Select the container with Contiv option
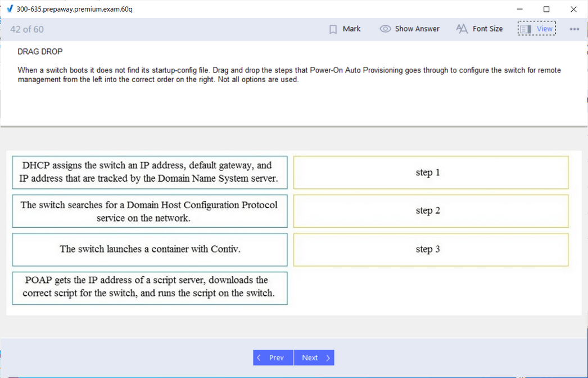588x378 pixels. coord(150,250)
